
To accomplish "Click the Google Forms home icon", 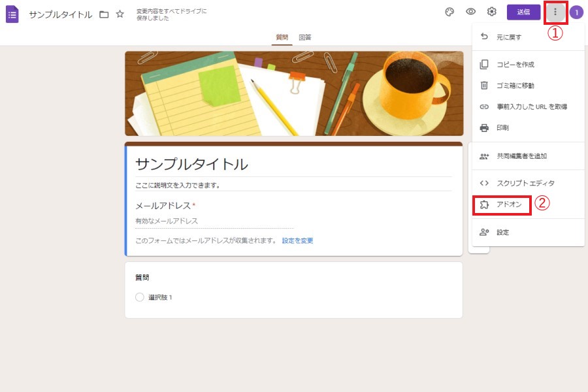I will coord(12,14).
